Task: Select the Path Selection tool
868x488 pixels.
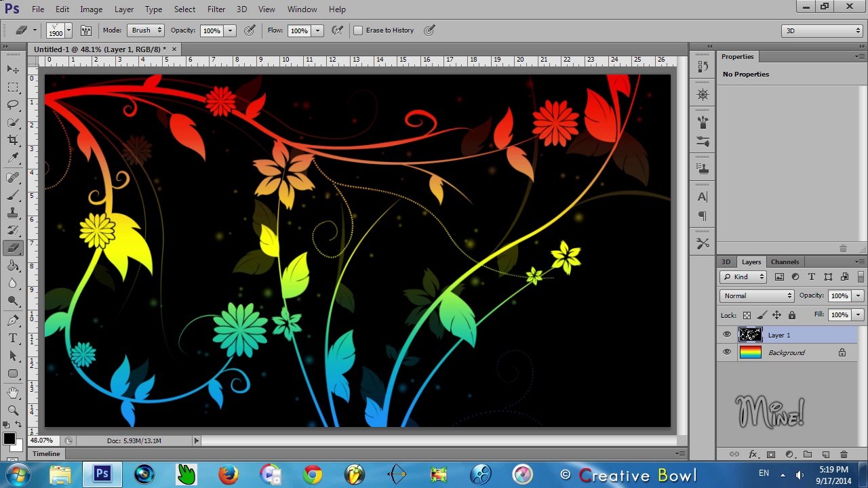Action: tap(13, 356)
